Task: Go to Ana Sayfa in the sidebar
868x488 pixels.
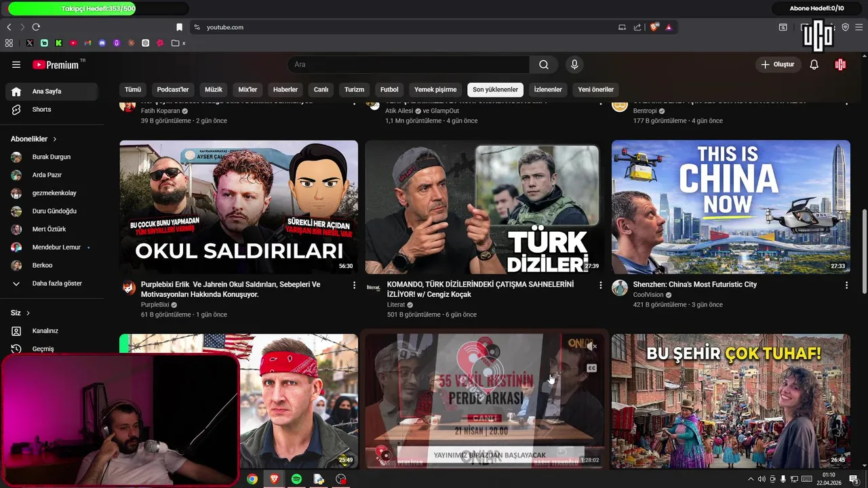Action: [53, 91]
